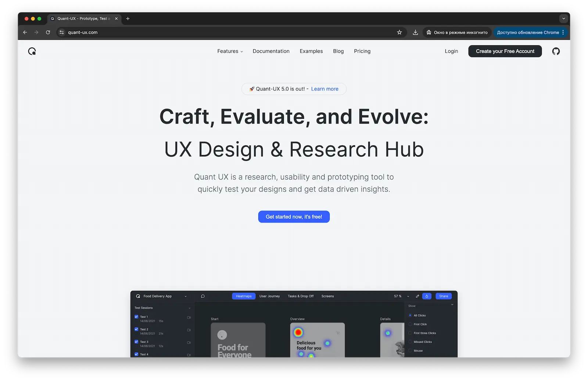Open the site information icon in the address bar
The height and width of the screenshot is (381, 588).
coord(62,32)
